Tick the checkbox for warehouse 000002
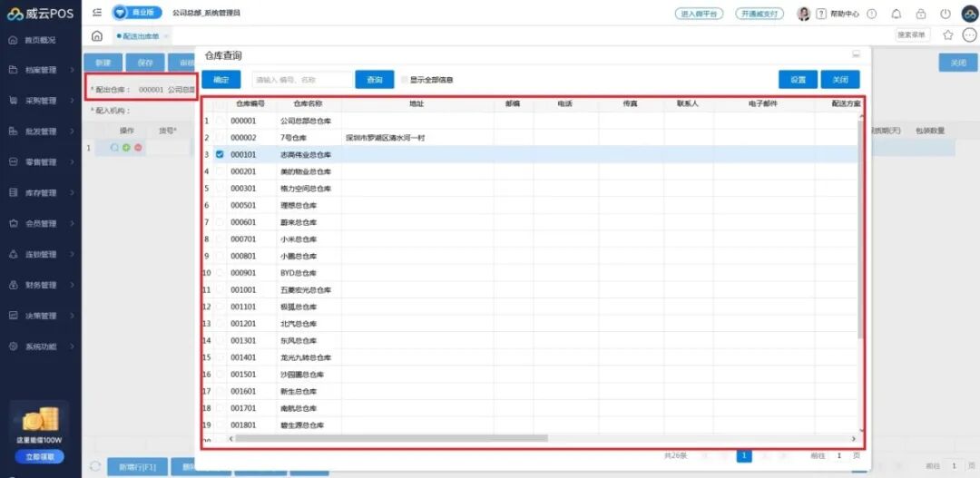The height and width of the screenshot is (478, 980). (x=220, y=138)
